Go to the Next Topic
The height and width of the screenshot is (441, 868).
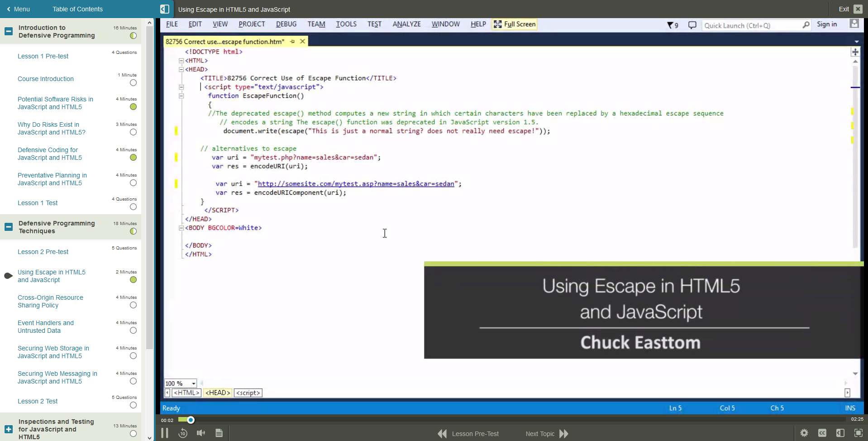[x=539, y=433]
